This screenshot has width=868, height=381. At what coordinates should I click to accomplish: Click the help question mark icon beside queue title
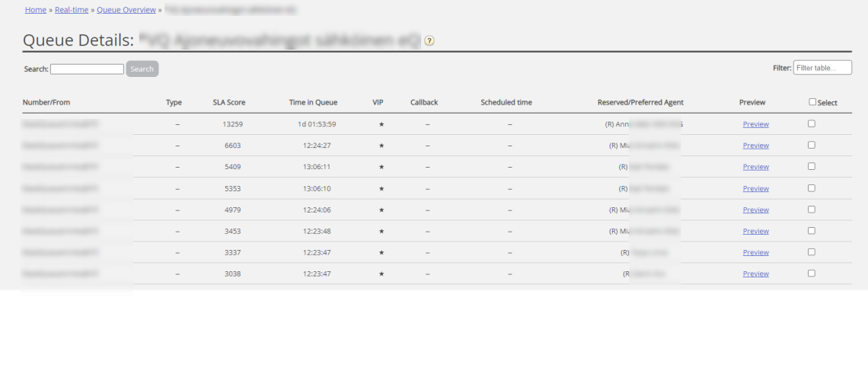[x=429, y=41]
